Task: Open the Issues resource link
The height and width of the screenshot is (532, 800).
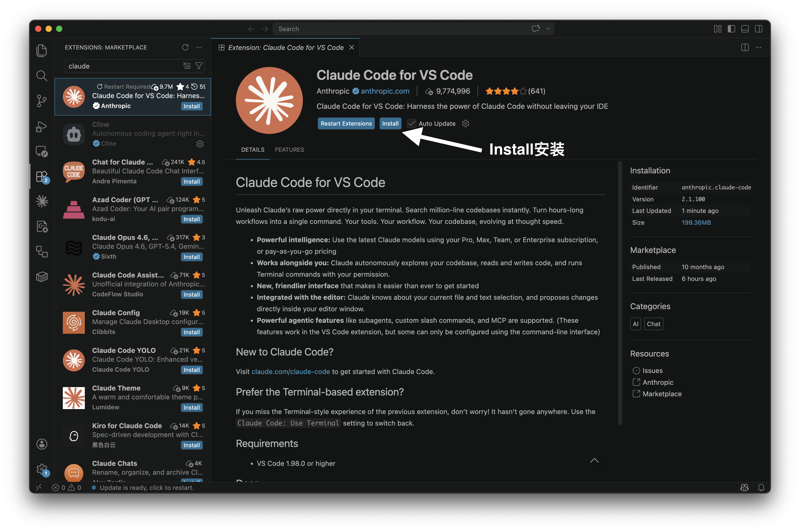Action: [x=652, y=371]
